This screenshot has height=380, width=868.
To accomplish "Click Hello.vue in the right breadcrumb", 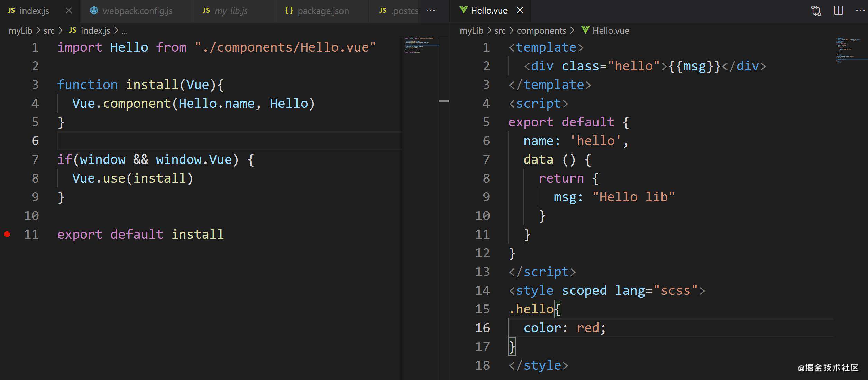I will pyautogui.click(x=611, y=30).
